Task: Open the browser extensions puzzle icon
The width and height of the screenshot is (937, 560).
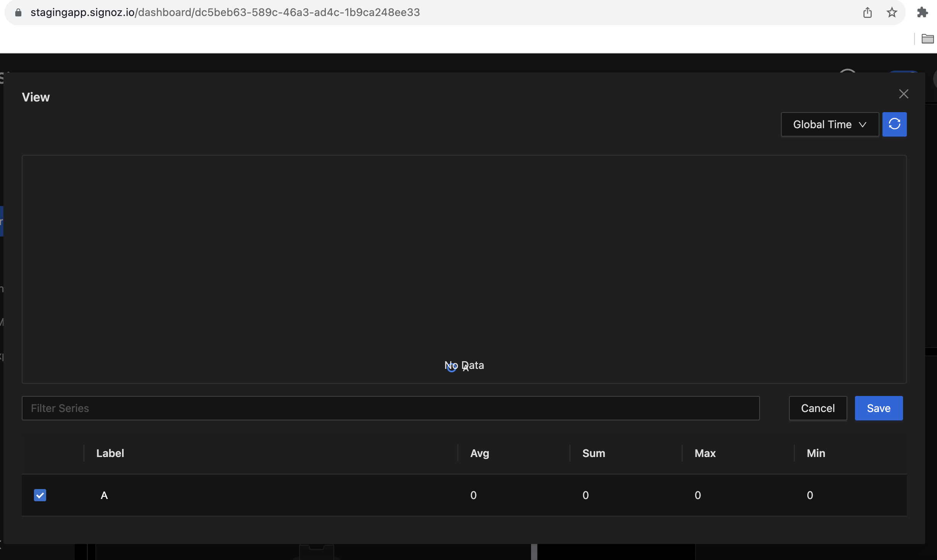Action: [923, 12]
